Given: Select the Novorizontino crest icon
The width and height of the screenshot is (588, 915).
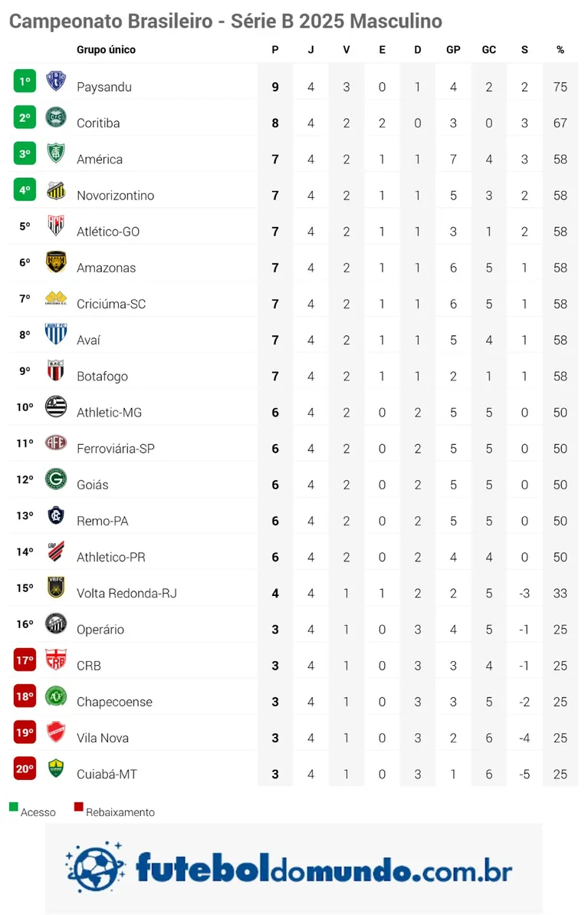Looking at the screenshot, I should tap(56, 189).
